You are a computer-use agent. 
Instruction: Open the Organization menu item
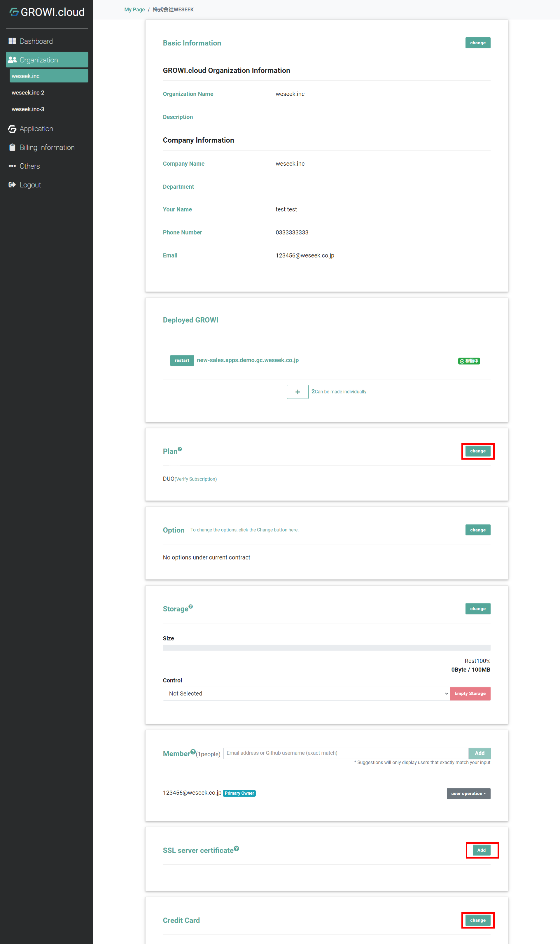pos(47,59)
